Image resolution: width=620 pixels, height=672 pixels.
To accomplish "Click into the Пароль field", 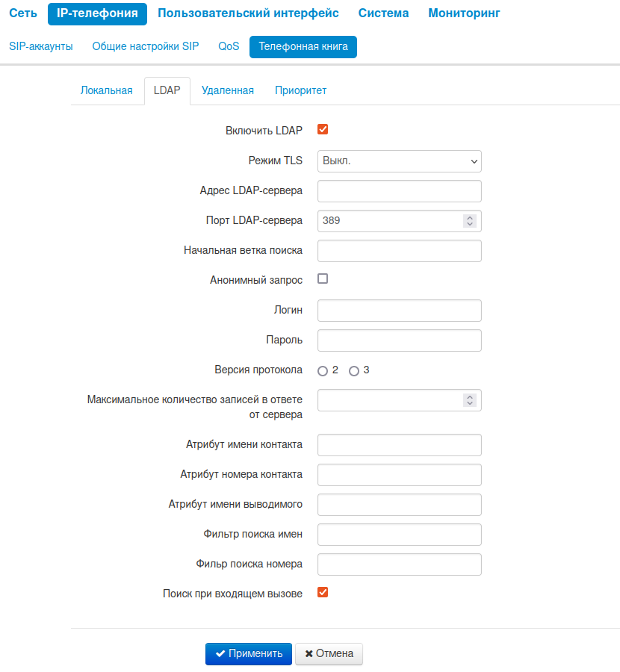I will pos(399,340).
